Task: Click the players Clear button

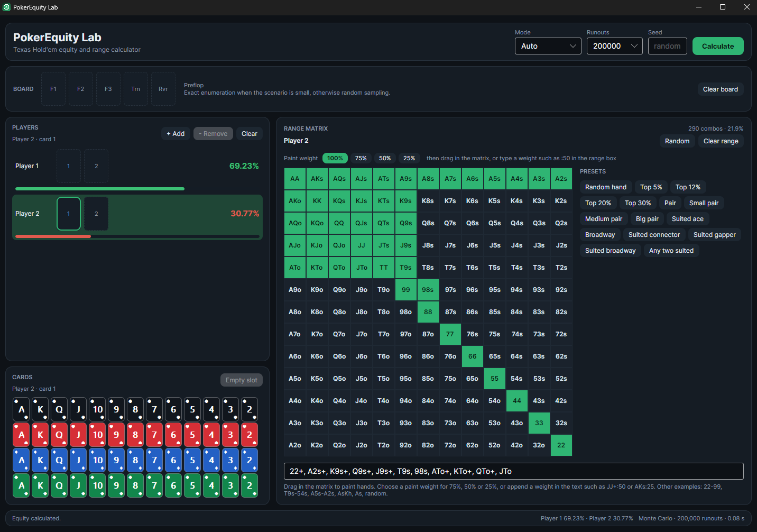Action: [x=250, y=134]
